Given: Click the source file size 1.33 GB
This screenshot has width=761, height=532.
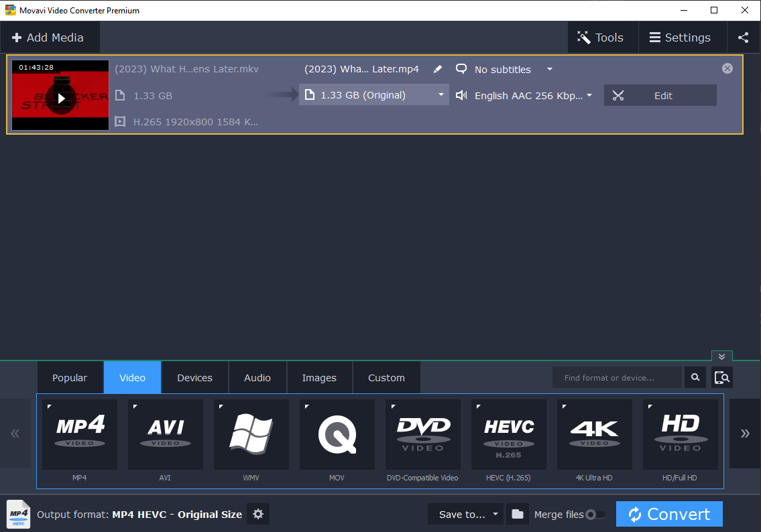Looking at the screenshot, I should coord(153,96).
